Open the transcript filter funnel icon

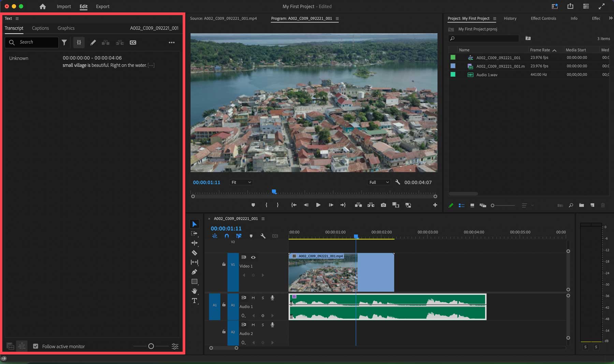pos(64,42)
